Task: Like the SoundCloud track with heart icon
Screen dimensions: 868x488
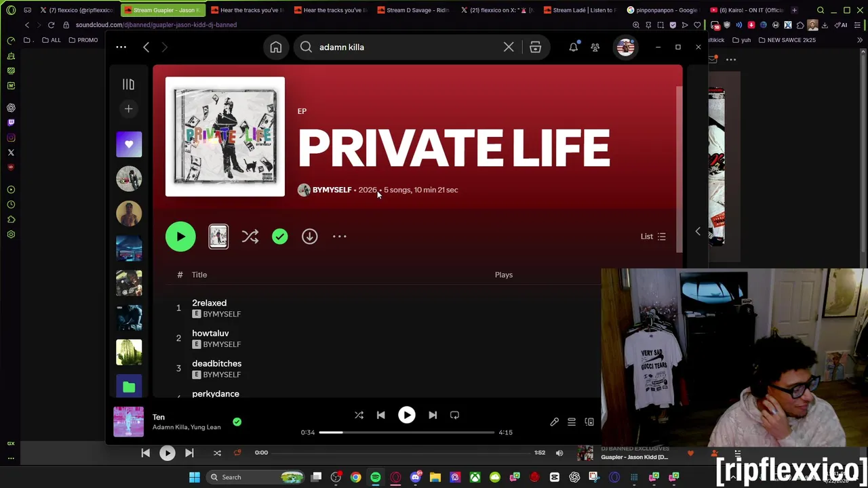Action: coord(690,453)
